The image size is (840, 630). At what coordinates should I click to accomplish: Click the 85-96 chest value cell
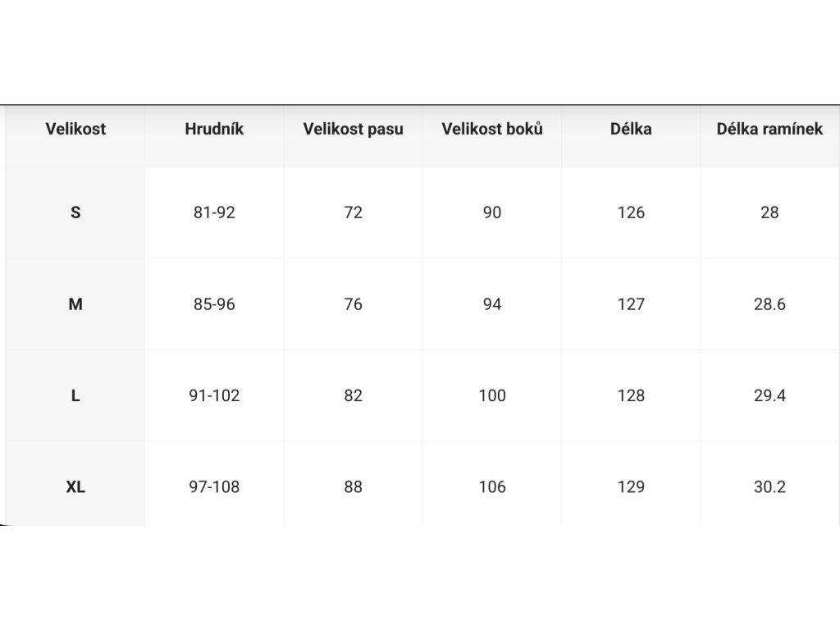pos(214,304)
